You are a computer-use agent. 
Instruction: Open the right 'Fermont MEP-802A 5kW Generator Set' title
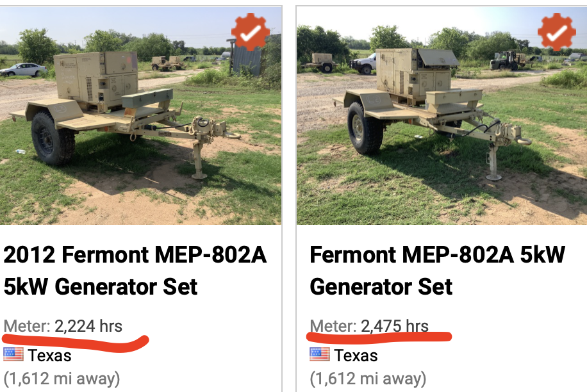tap(437, 270)
